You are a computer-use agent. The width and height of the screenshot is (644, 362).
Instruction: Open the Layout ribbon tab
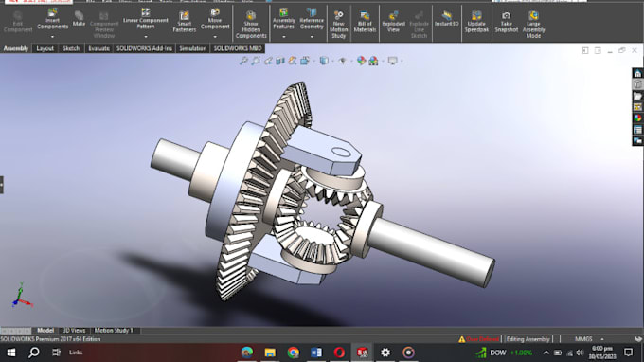[45, 48]
